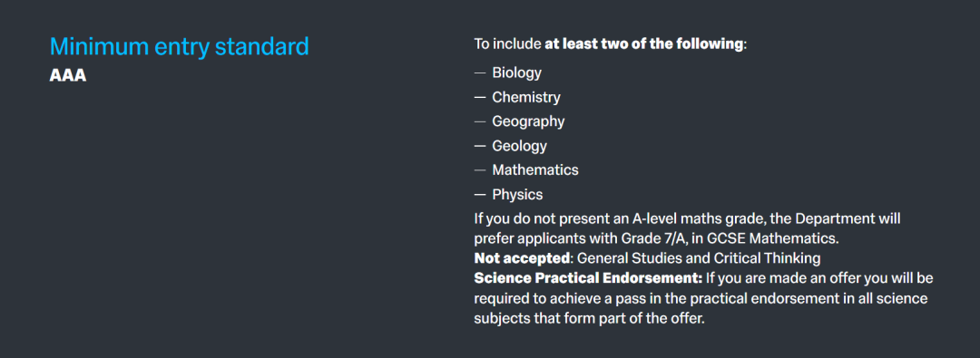Click the bold 'at least two of the following' text

pyautogui.click(x=643, y=44)
